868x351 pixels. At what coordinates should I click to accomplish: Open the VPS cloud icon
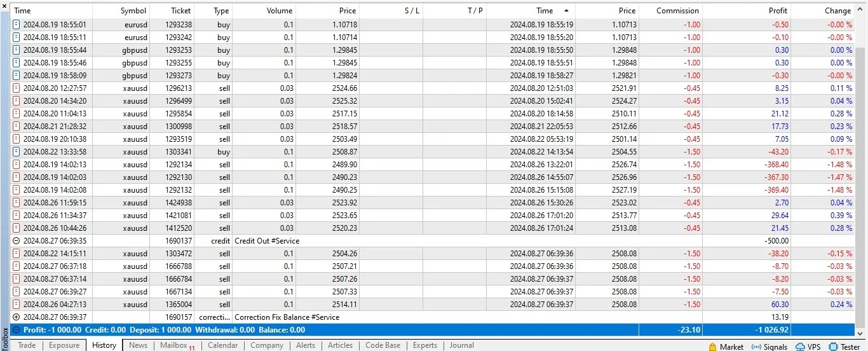click(x=799, y=347)
